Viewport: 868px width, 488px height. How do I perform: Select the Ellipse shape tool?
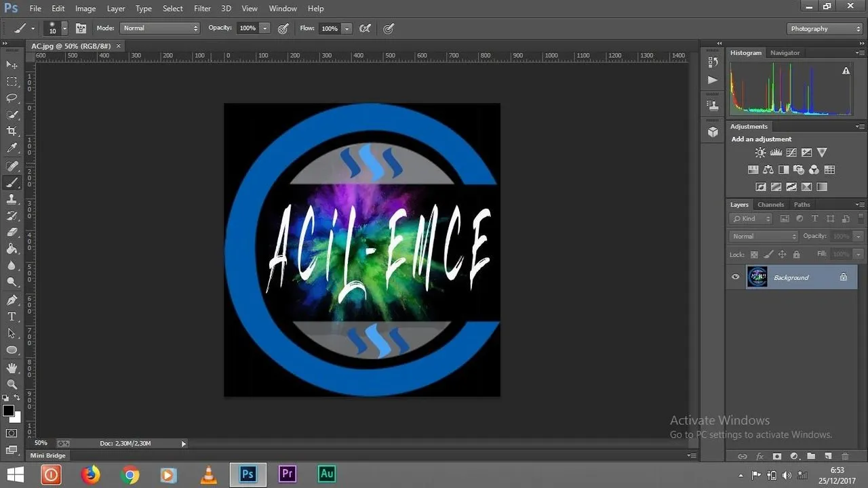pos(12,350)
